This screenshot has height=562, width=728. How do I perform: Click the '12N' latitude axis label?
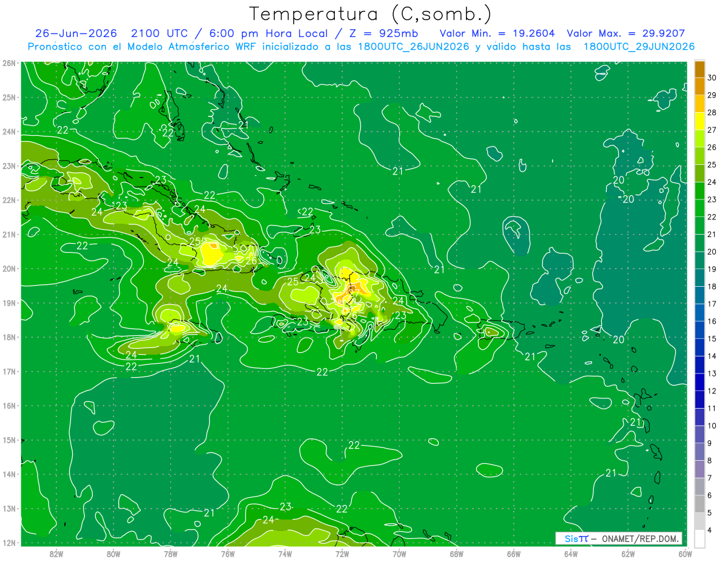point(9,543)
